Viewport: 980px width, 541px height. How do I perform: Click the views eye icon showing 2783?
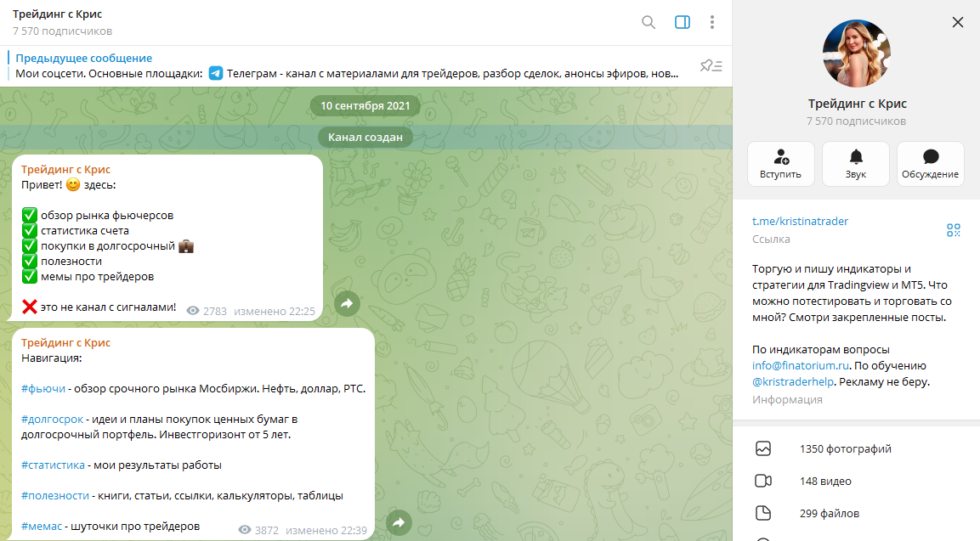pyautogui.click(x=193, y=311)
